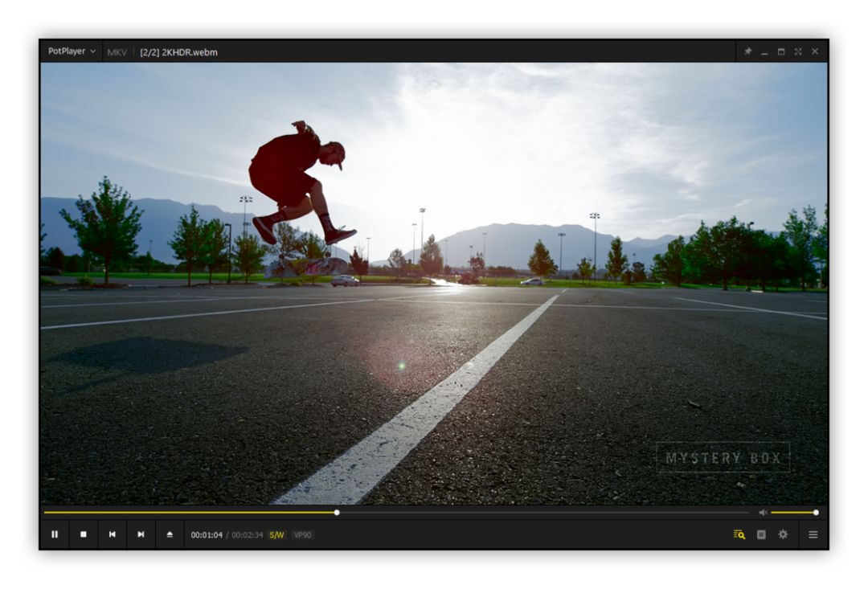Open a file with the eject icon
This screenshot has height=589, width=868.
170,534
